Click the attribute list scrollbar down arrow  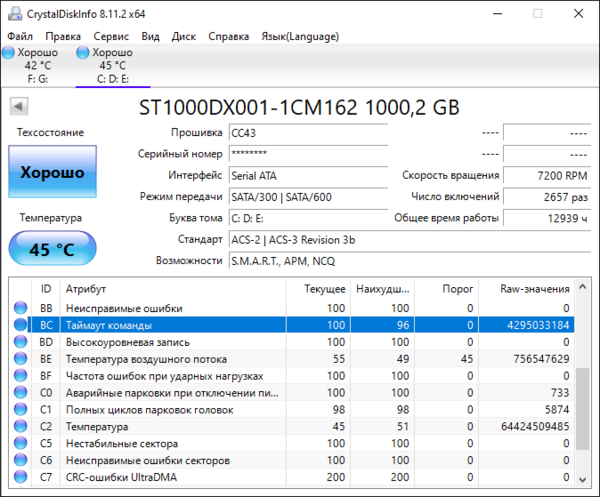pos(582,479)
